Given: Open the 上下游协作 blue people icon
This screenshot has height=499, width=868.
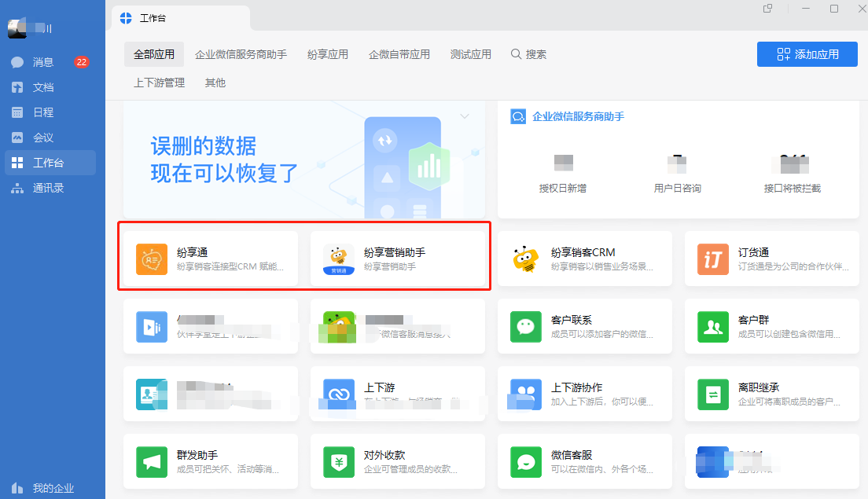Looking at the screenshot, I should (x=526, y=394).
